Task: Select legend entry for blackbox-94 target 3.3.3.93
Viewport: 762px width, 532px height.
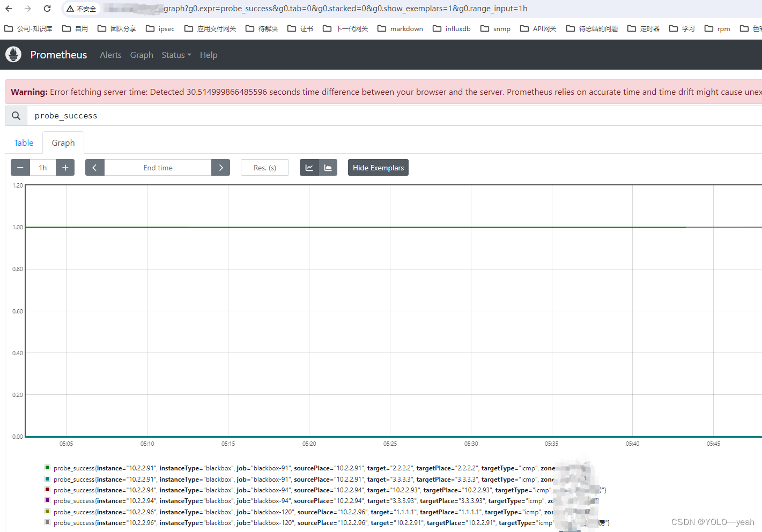Action: (x=326, y=501)
